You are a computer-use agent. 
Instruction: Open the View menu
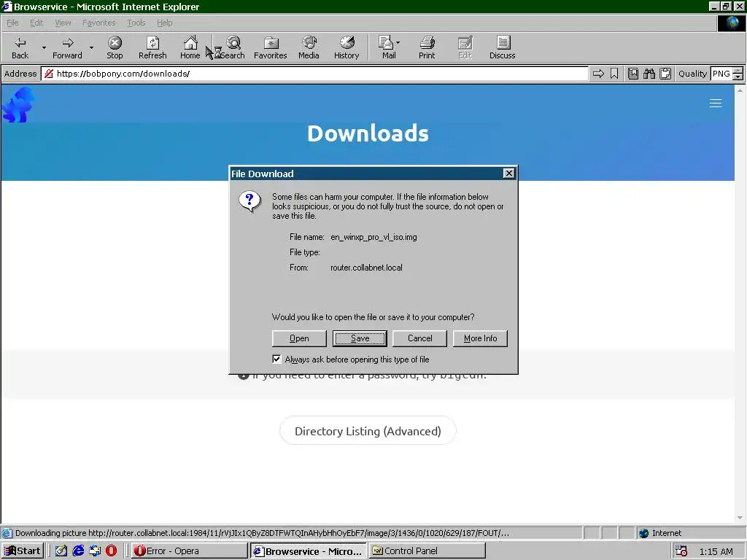click(63, 23)
